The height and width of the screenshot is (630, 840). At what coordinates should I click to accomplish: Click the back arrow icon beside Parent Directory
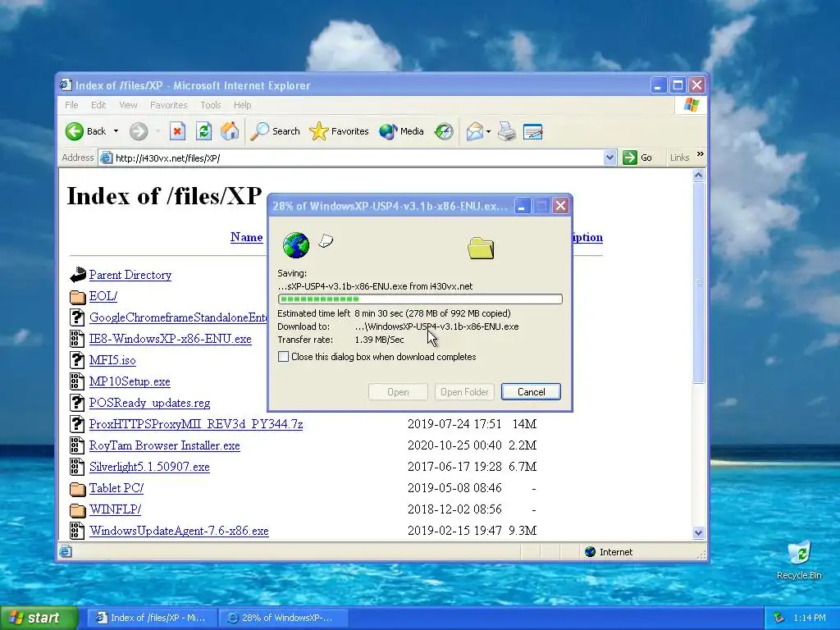point(78,275)
